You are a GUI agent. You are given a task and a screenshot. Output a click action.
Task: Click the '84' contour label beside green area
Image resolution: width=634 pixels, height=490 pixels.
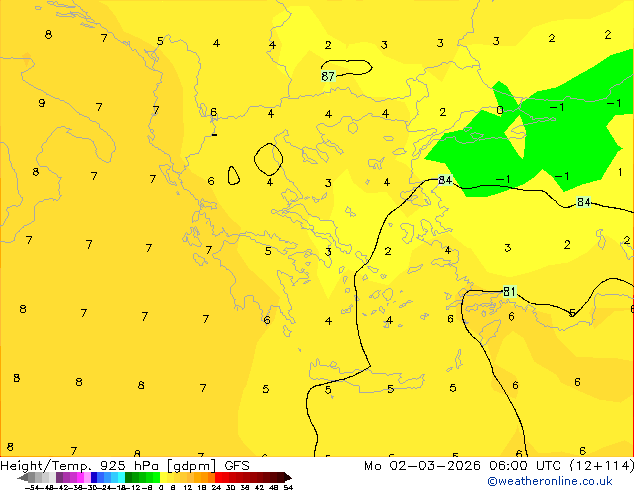point(445,180)
